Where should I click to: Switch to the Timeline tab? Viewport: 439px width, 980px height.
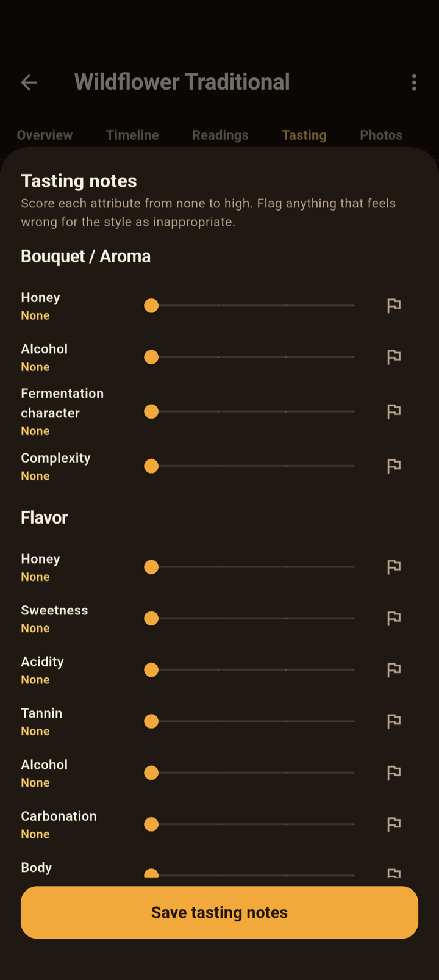pyautogui.click(x=132, y=135)
